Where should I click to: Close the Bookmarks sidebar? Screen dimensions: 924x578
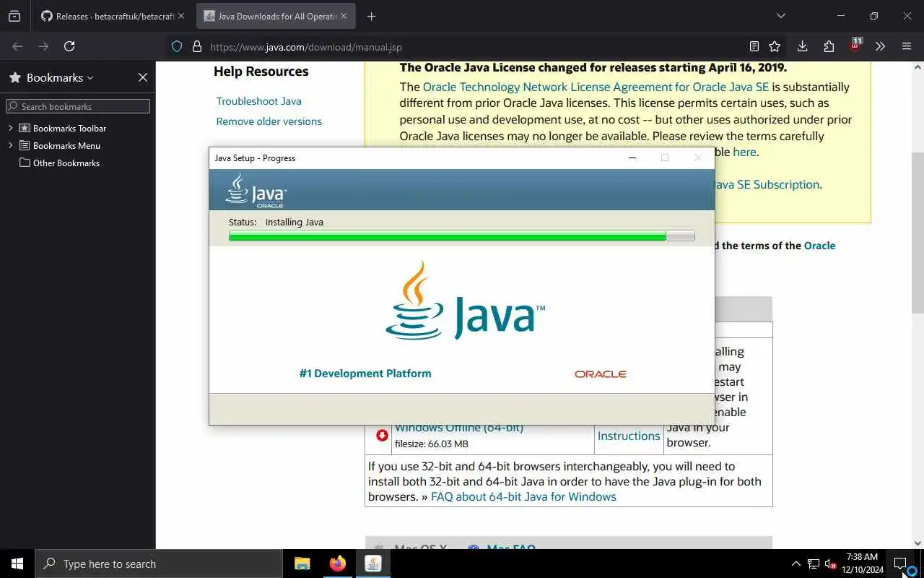(x=143, y=77)
